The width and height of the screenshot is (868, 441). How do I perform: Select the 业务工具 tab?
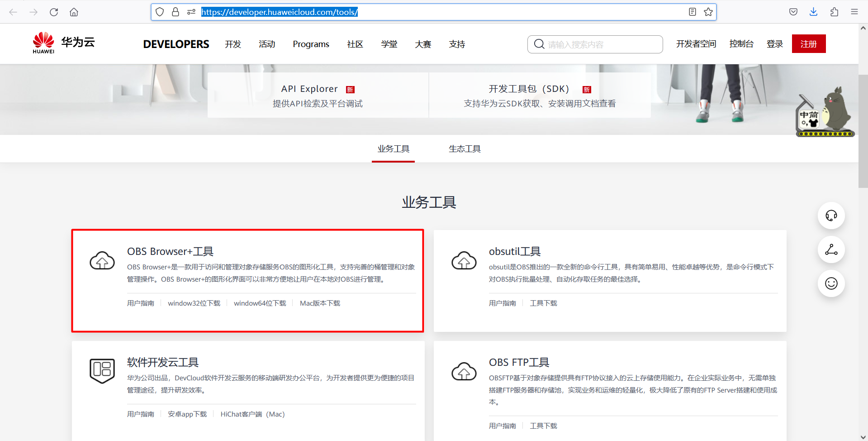[x=393, y=149]
